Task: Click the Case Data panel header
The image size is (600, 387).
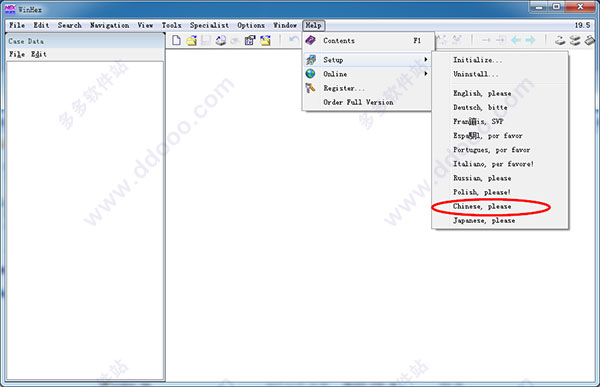Action: click(85, 41)
